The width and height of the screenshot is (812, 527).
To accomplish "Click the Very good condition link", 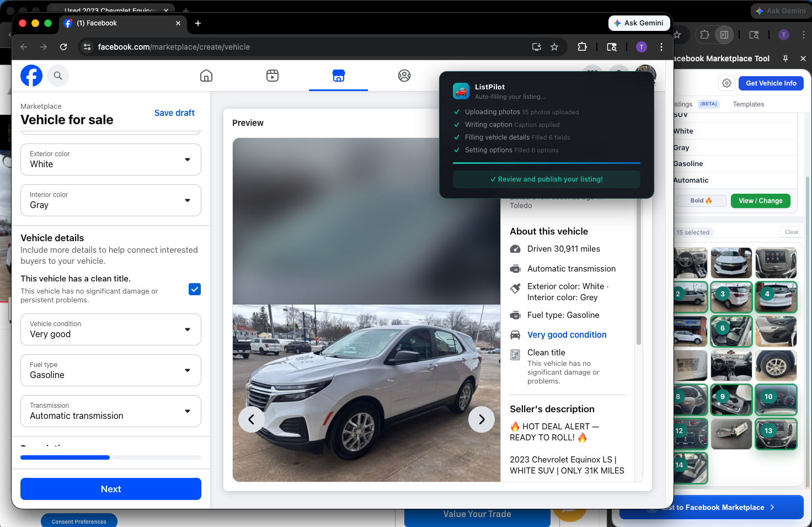I will coord(567,335).
